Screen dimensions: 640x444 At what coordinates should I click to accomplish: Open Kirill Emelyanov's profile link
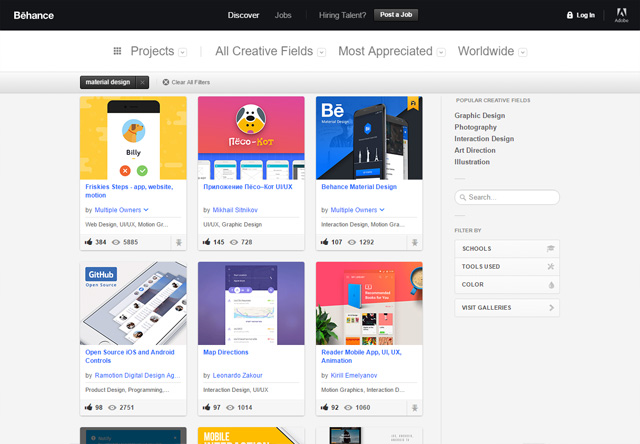(x=354, y=375)
